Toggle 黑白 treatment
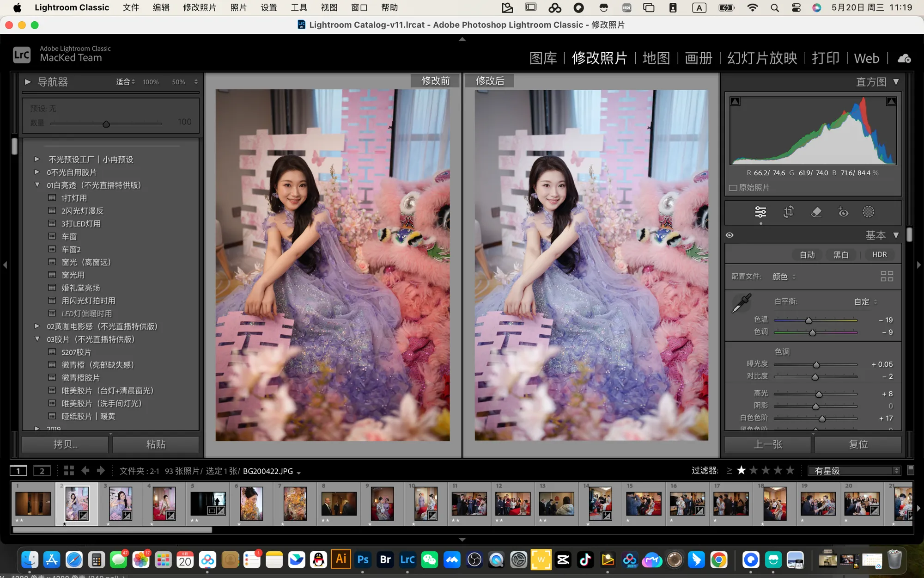The height and width of the screenshot is (578, 924). click(x=841, y=255)
